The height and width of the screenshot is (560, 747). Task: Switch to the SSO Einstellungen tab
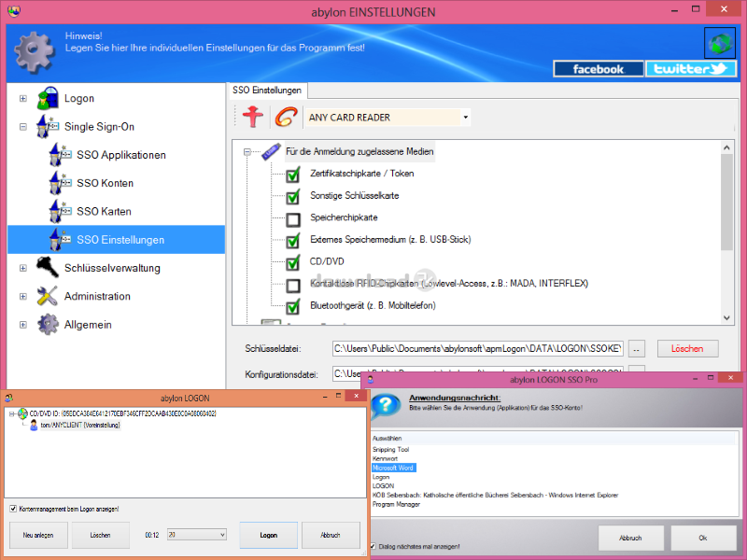point(267,90)
